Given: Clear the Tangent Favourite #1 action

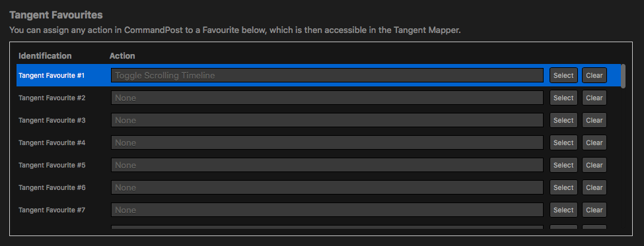Looking at the screenshot, I should click(x=594, y=75).
